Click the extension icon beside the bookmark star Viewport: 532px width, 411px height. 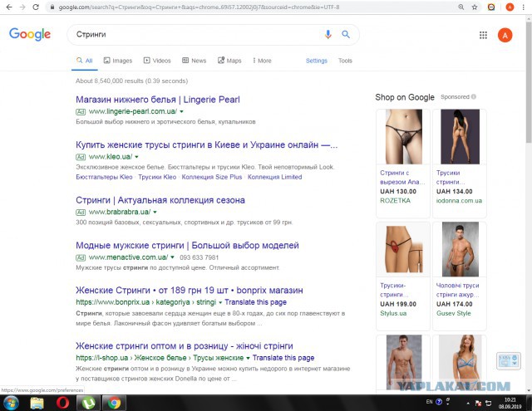click(x=491, y=7)
